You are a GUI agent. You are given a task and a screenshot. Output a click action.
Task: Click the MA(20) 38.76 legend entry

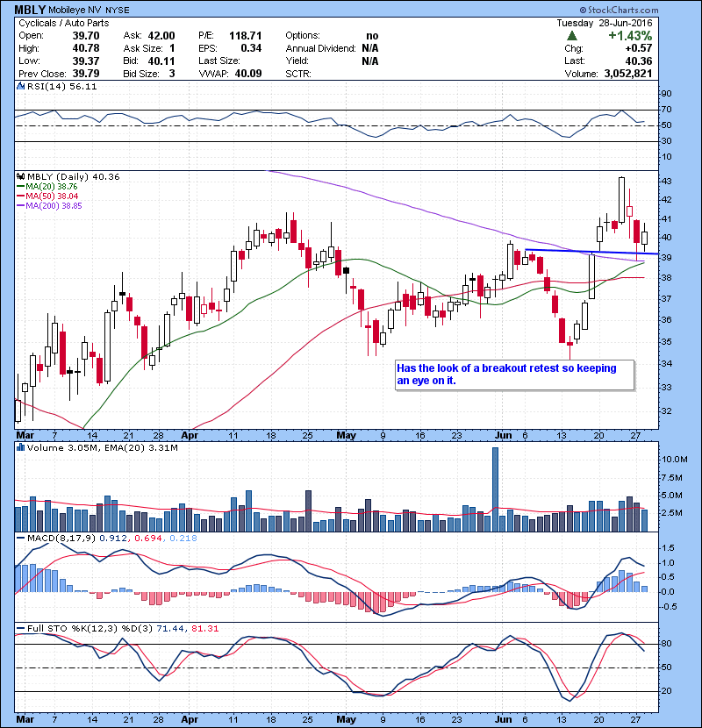click(x=47, y=186)
